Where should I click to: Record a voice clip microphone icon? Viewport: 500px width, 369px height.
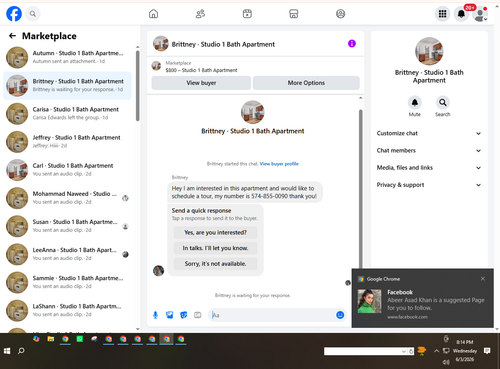(155, 315)
